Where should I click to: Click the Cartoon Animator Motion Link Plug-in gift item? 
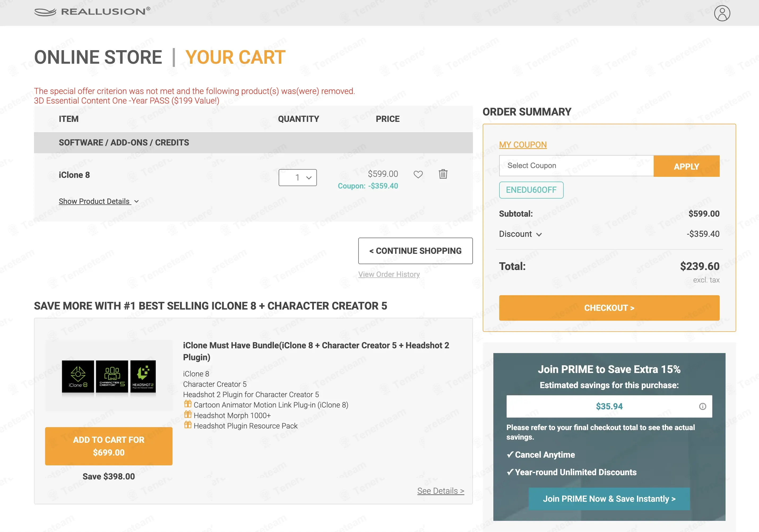tap(271, 405)
